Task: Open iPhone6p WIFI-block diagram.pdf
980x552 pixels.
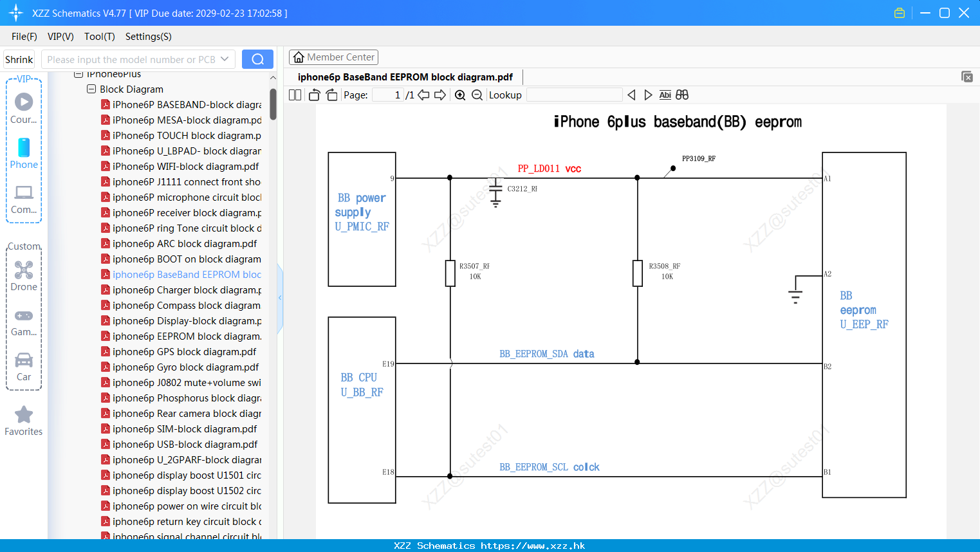Action: tap(180, 166)
